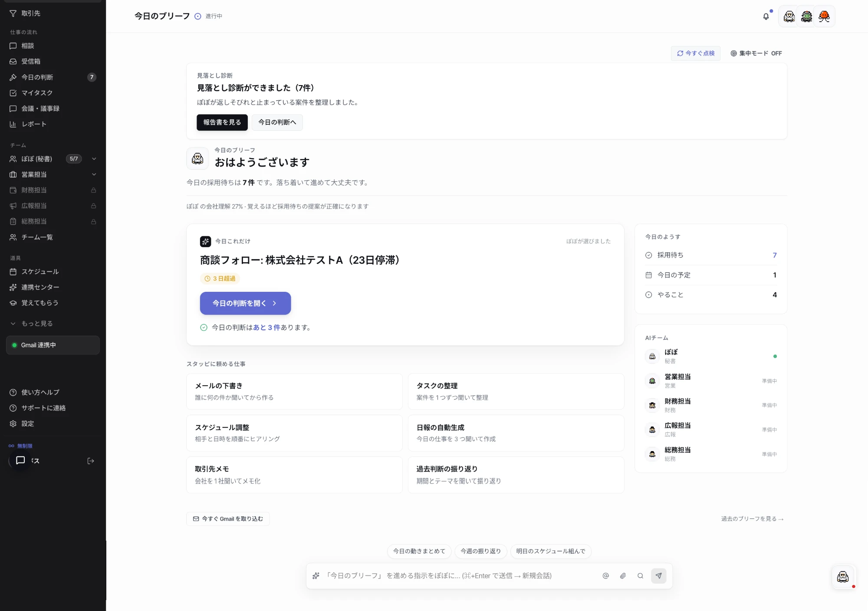868x611 pixels.
Task: Open the 日報の自動生成 card
Action: pos(516,433)
